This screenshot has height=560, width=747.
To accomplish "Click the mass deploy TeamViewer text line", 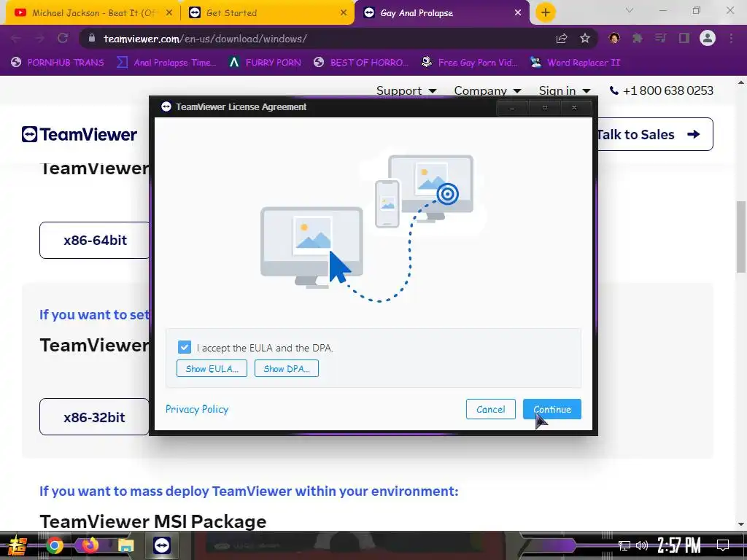I will [x=249, y=491].
